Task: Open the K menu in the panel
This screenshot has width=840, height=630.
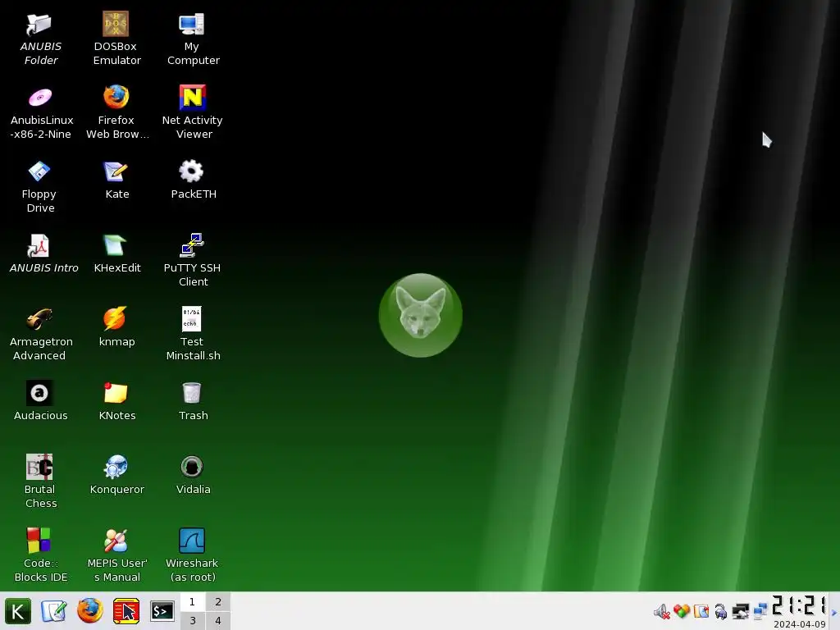Action: click(18, 611)
